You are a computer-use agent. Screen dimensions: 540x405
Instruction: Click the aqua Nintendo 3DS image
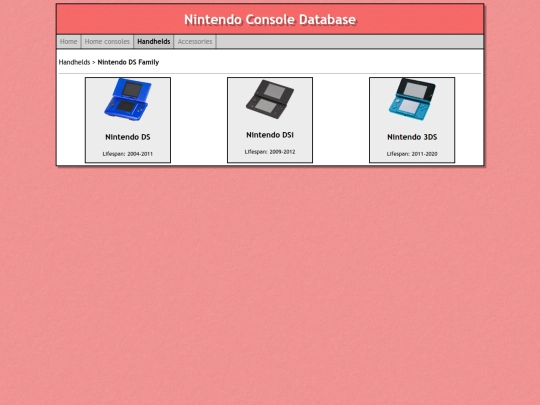[x=412, y=99]
